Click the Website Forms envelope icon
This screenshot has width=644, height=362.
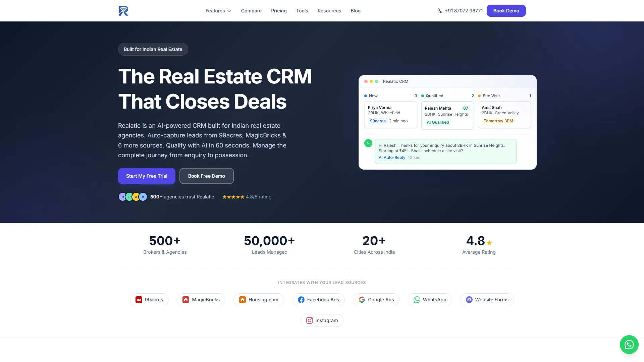pyautogui.click(x=469, y=300)
